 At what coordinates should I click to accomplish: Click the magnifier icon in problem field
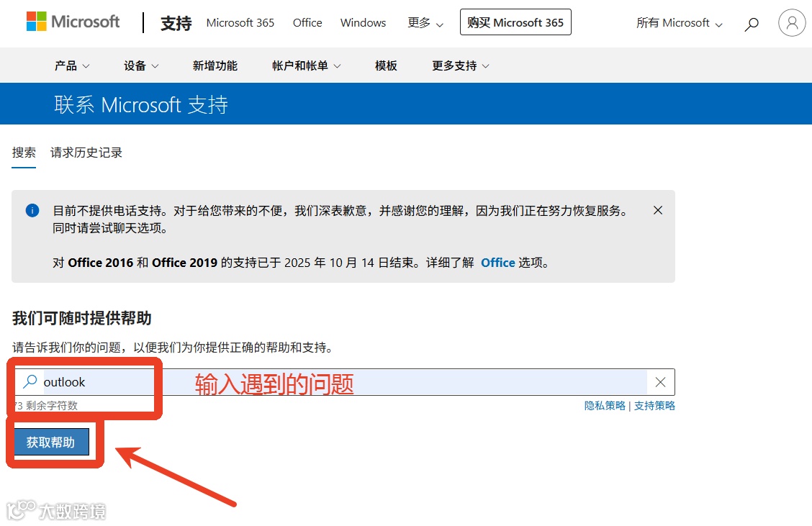[30, 381]
